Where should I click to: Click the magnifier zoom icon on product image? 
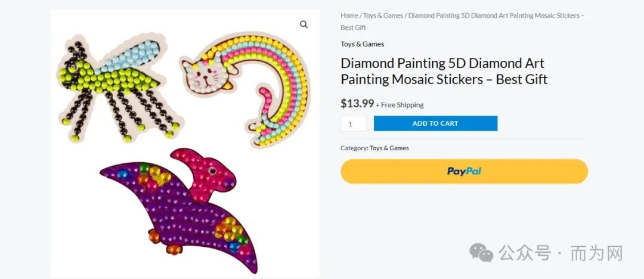pyautogui.click(x=304, y=24)
